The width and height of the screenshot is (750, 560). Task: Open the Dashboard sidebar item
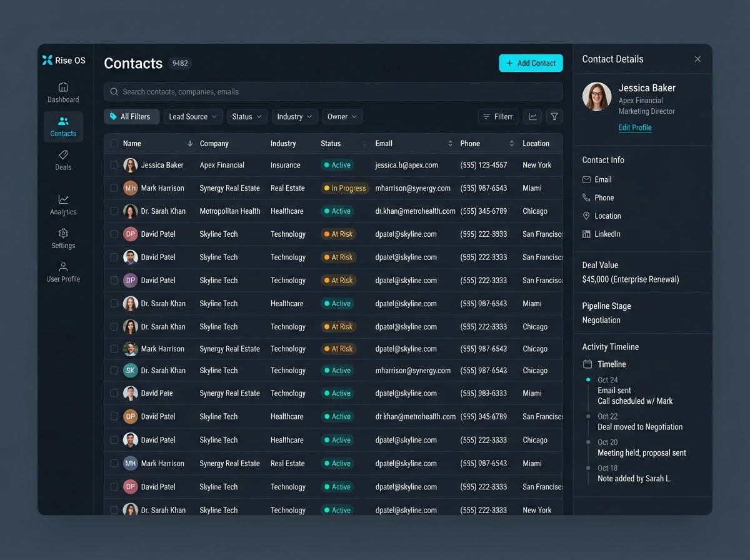[63, 92]
